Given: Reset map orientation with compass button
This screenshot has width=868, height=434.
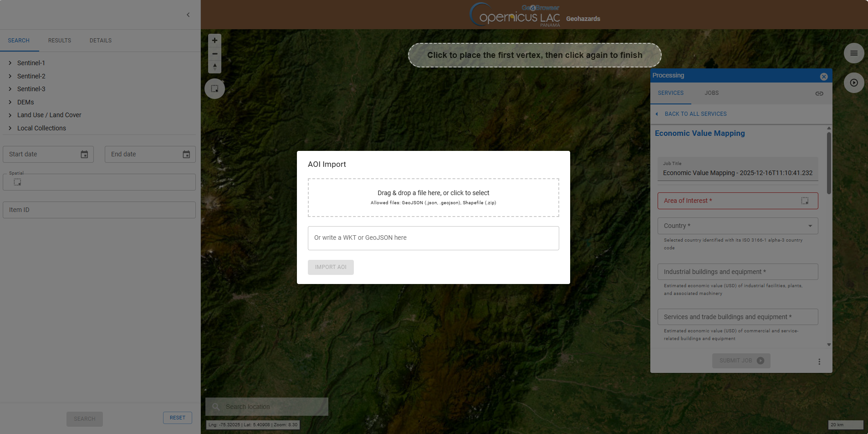Looking at the screenshot, I should coord(214,67).
